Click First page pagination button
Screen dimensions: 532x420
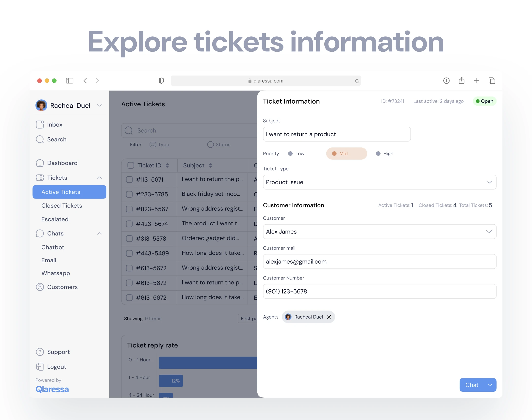pos(248,318)
